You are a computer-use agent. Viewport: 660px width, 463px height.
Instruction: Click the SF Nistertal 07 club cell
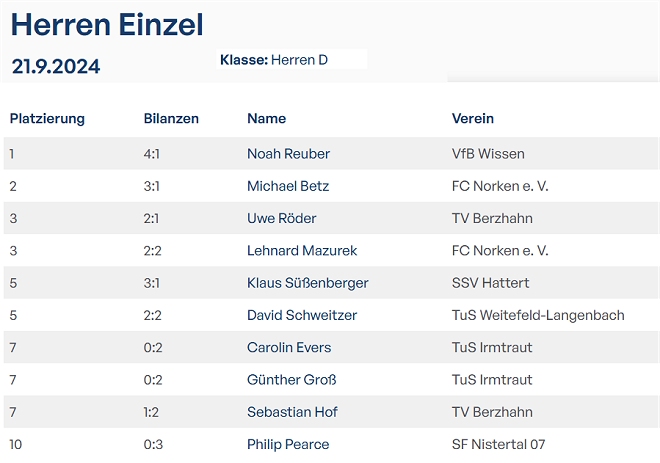click(x=499, y=444)
